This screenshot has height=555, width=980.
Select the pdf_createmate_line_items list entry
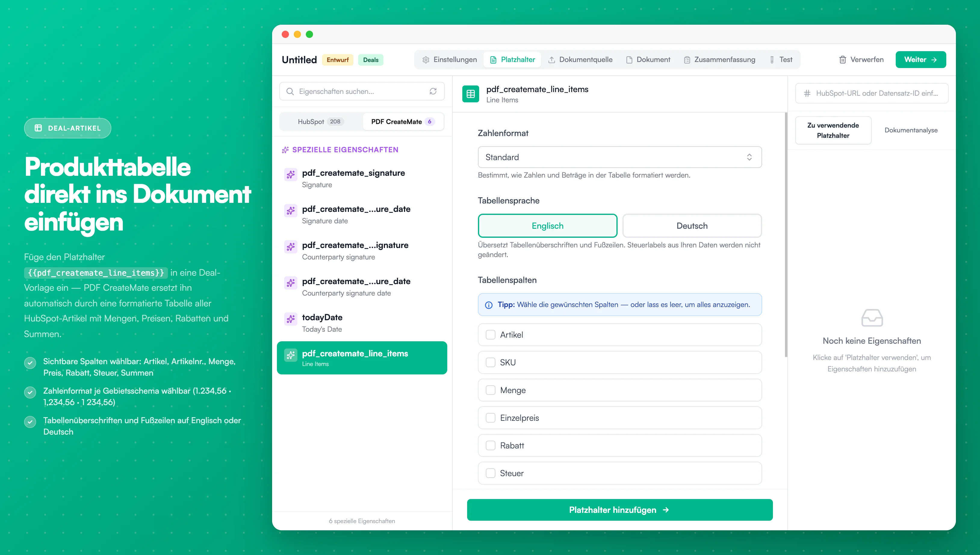[x=362, y=358]
